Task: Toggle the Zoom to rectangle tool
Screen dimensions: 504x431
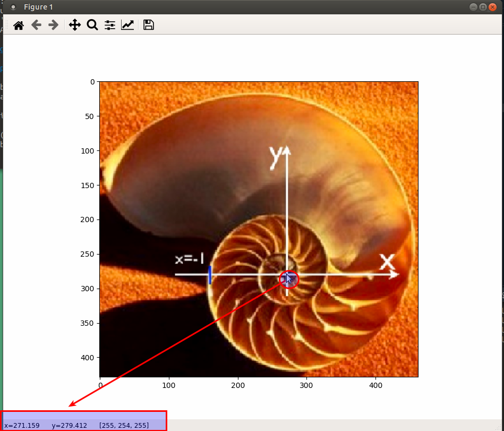Action: point(92,25)
